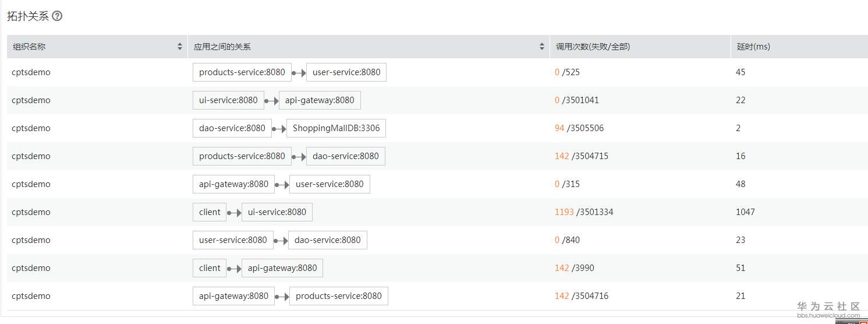Screen dimensions: 868x324
Task: Click arrow from ui-service to api-gateway
Action: pyautogui.click(x=271, y=101)
